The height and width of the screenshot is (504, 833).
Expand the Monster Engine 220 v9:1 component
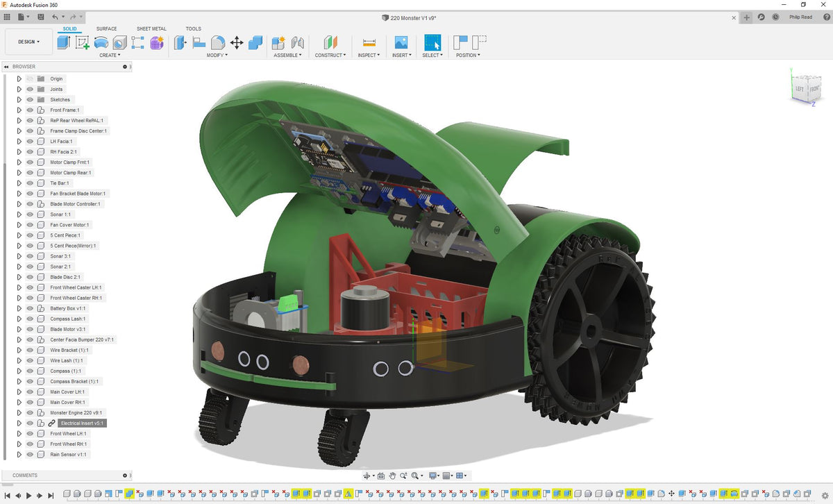pos(19,412)
